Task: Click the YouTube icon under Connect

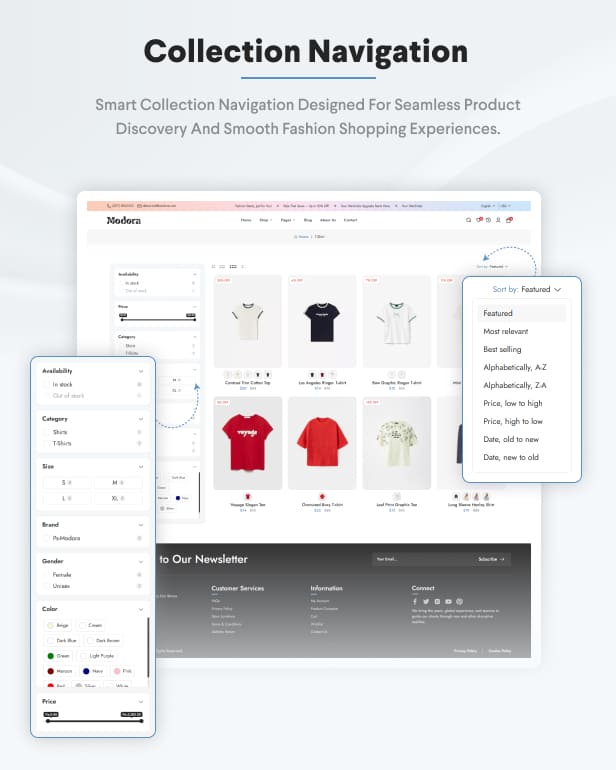Action: click(x=448, y=602)
